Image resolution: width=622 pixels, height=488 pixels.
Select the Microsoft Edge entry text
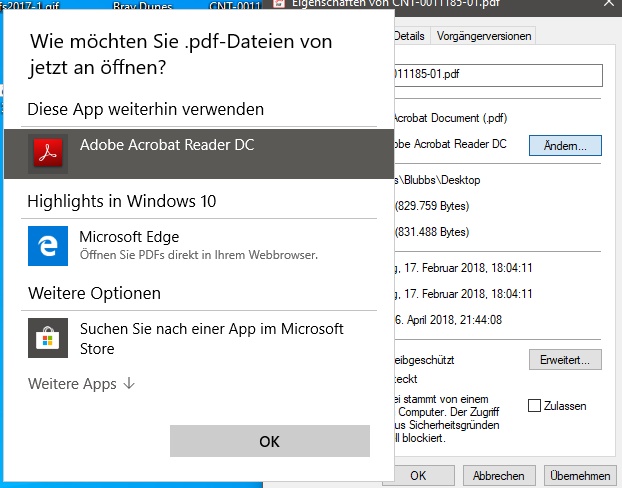click(x=129, y=237)
